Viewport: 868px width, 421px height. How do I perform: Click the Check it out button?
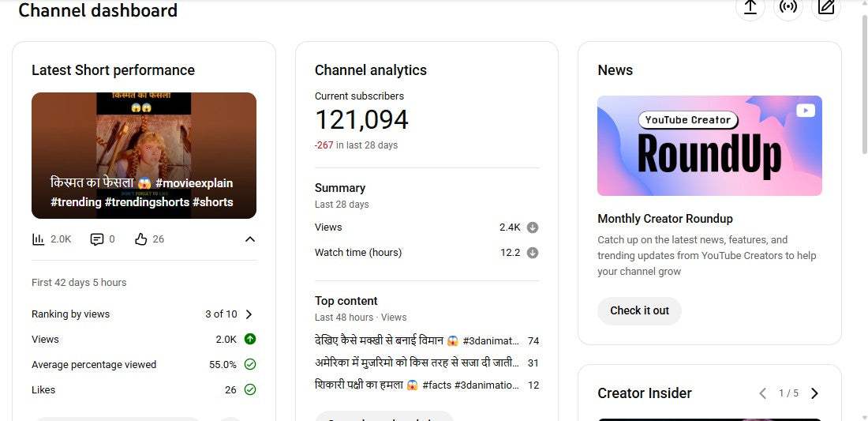tap(639, 310)
